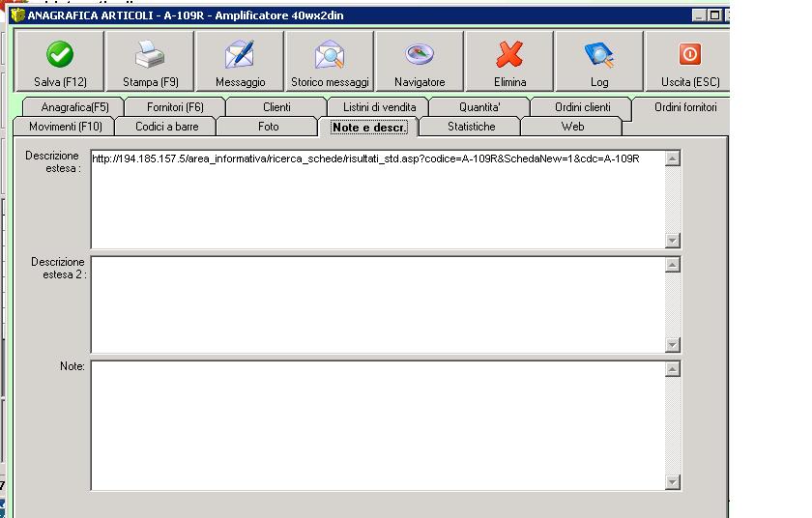Open the Statistiche tab
Screen dimensions: 812x518
pyautogui.click(x=471, y=127)
